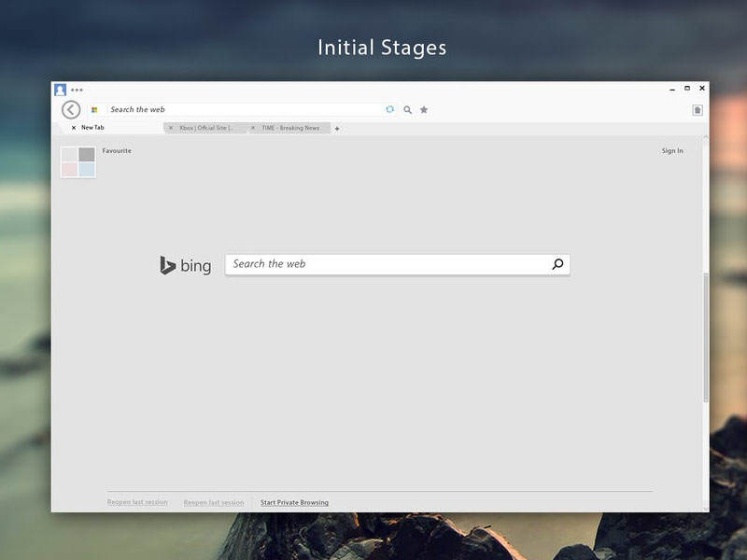The height and width of the screenshot is (560, 747).
Task: Click the Windows logo in address bar
Action: point(94,110)
